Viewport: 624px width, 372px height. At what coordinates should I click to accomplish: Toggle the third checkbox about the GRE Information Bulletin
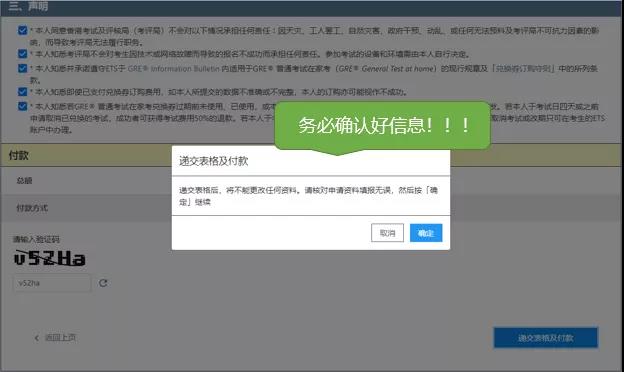23,68
